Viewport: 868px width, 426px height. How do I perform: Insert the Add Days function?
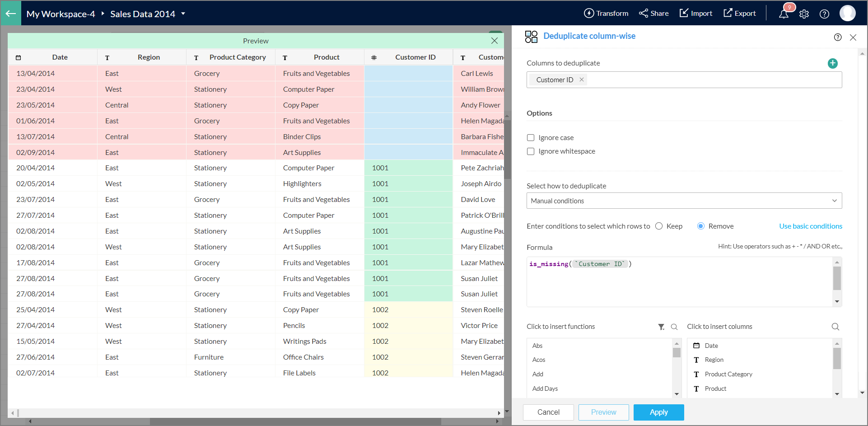[x=545, y=389]
